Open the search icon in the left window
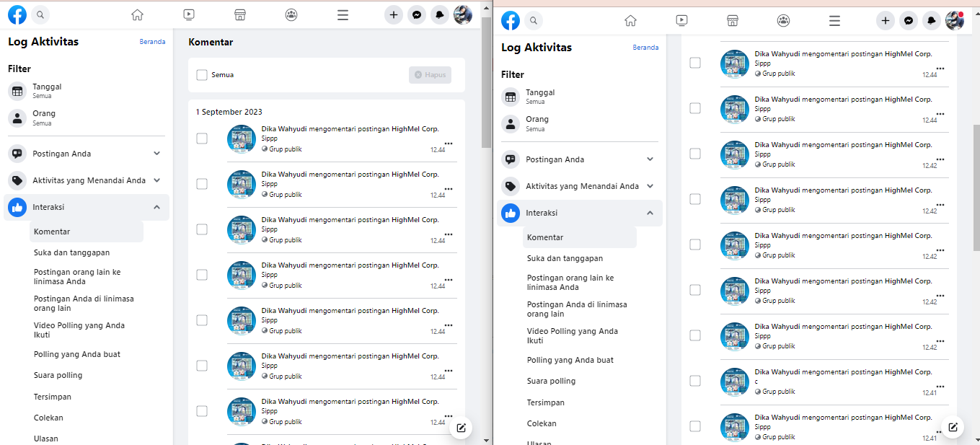 40,14
